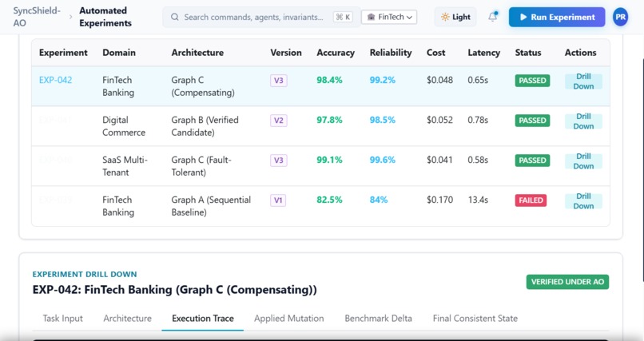Open the FinTech domain dropdown

[x=389, y=18]
